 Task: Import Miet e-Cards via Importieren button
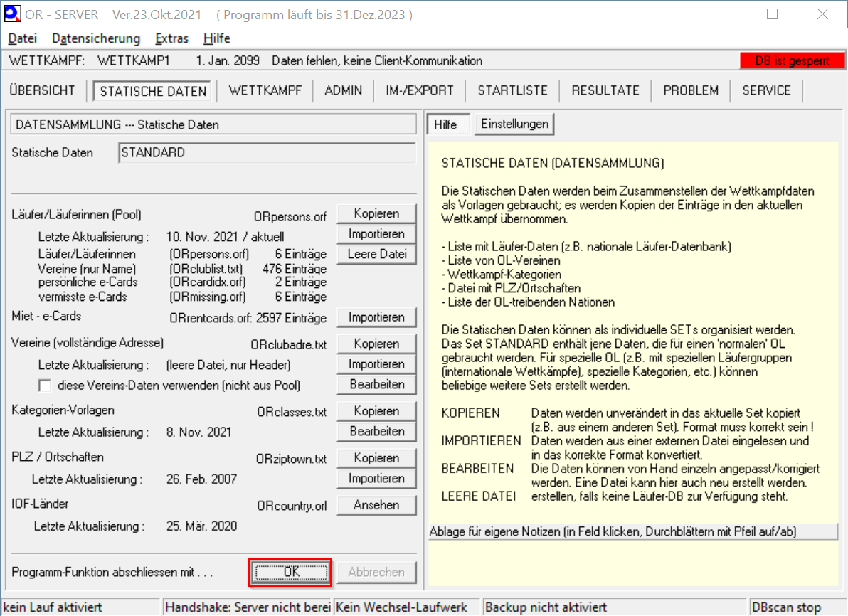point(376,317)
